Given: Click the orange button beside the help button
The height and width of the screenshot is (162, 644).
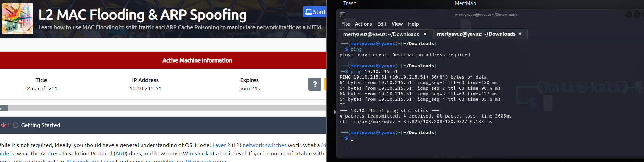Looking at the screenshot, I should pos(325,84).
